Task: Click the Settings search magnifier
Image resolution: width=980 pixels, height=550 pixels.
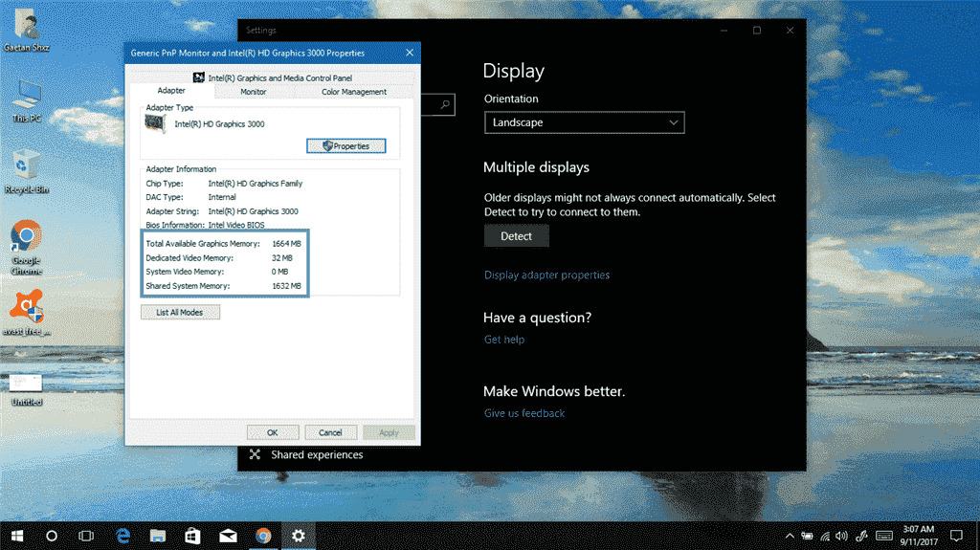Action: [x=445, y=104]
